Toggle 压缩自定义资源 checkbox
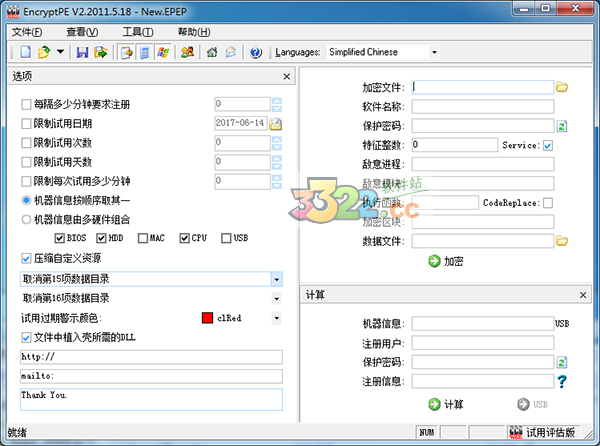Viewport: 600px width, 446px height. 26,259
